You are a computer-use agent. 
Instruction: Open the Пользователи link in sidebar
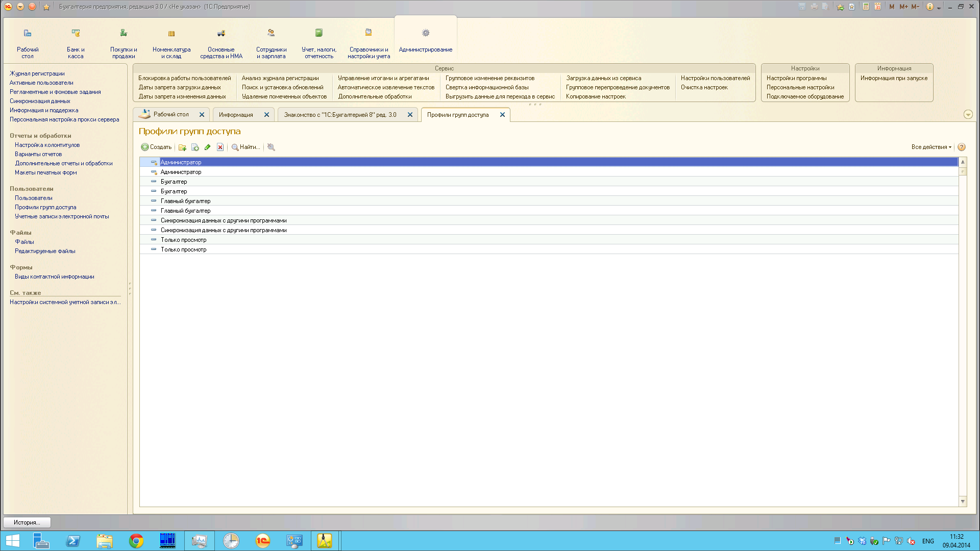[33, 198]
